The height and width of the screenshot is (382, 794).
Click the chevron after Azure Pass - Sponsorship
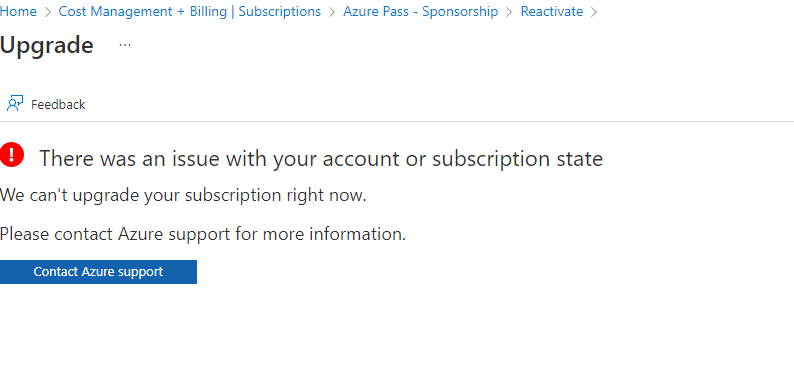pyautogui.click(x=509, y=12)
